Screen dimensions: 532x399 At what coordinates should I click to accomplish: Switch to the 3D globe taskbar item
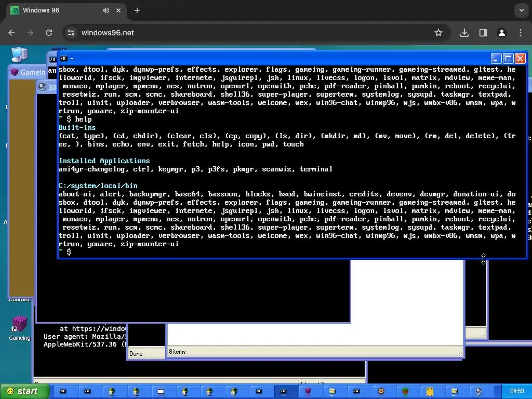tap(478, 391)
